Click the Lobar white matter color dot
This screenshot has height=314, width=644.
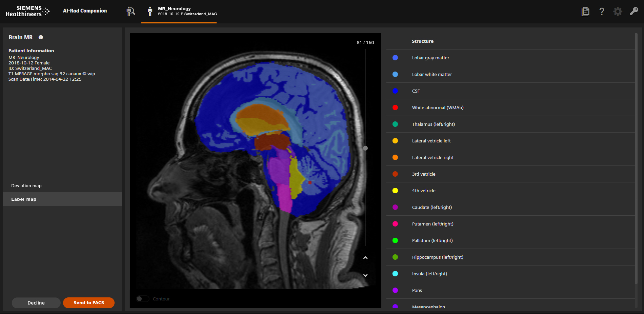point(395,74)
